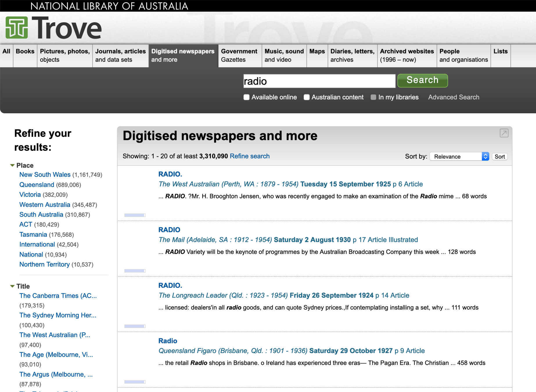Click relevance bar under Queensland Figaro result
The height and width of the screenshot is (392, 536).
[x=135, y=382]
